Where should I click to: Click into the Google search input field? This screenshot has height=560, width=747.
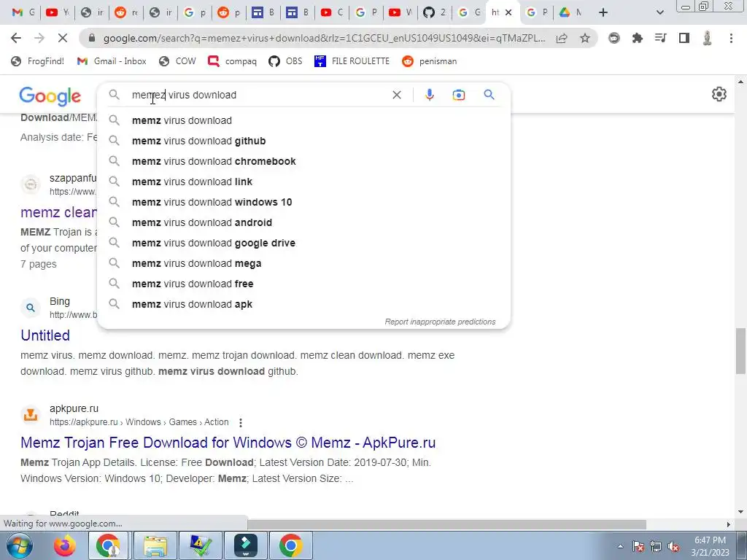point(258,95)
